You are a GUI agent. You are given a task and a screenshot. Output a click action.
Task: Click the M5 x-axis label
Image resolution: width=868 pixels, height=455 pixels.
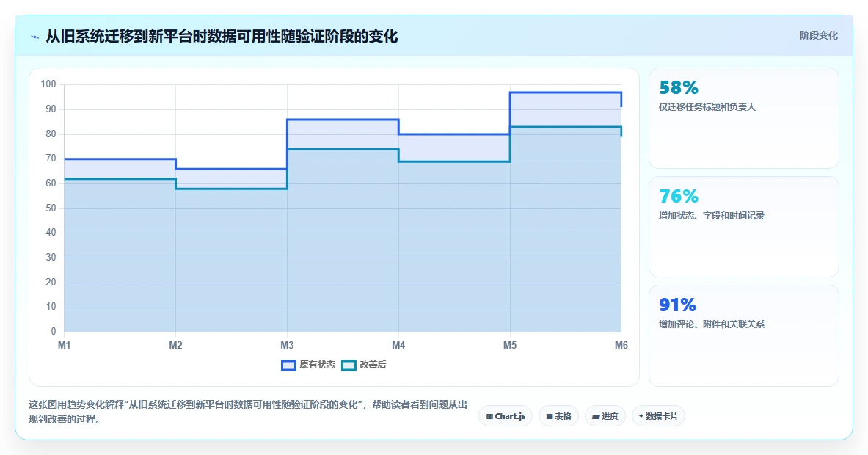[510, 346]
